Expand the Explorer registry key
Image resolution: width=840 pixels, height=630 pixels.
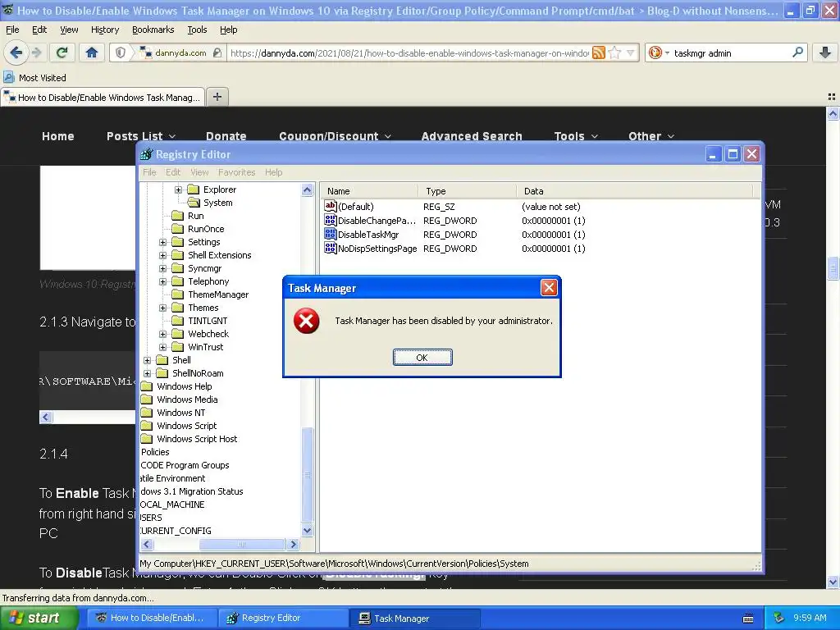[178, 189]
